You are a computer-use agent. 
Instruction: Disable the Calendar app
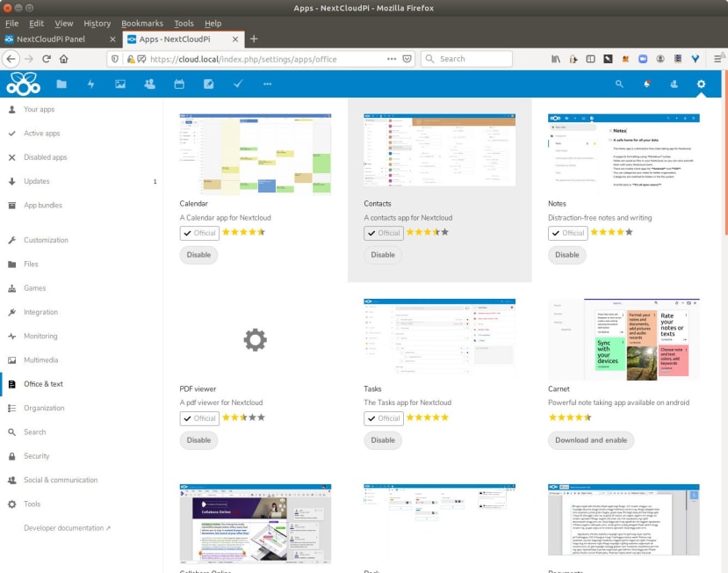[x=198, y=255]
